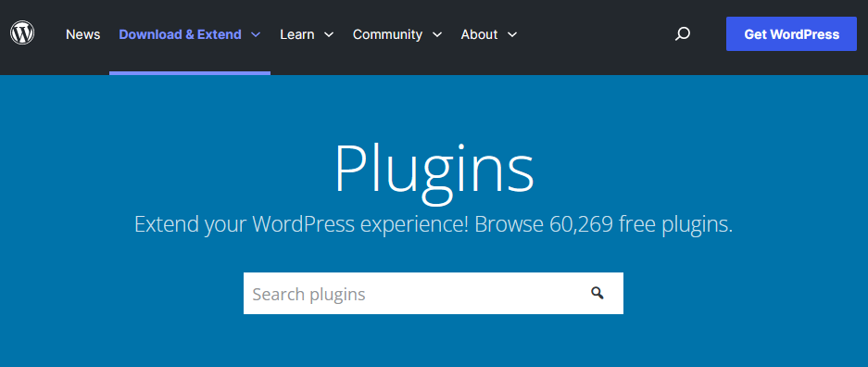Expand the chevron next to Download & Extend
The image size is (868, 367).
pos(255,34)
